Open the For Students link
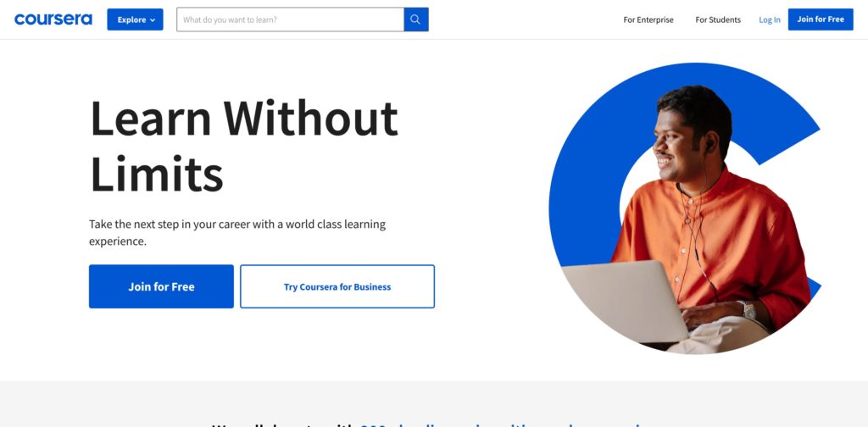 pyautogui.click(x=718, y=20)
